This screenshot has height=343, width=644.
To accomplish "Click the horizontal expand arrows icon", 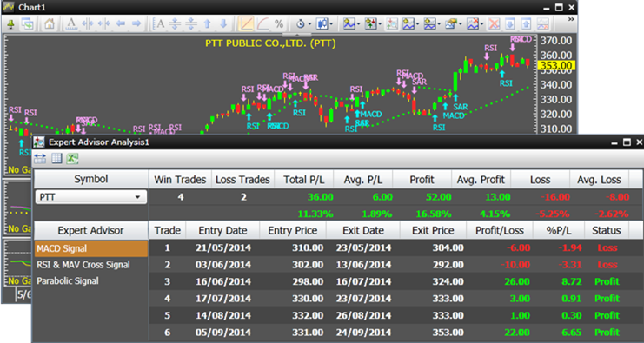I will coord(88,23).
